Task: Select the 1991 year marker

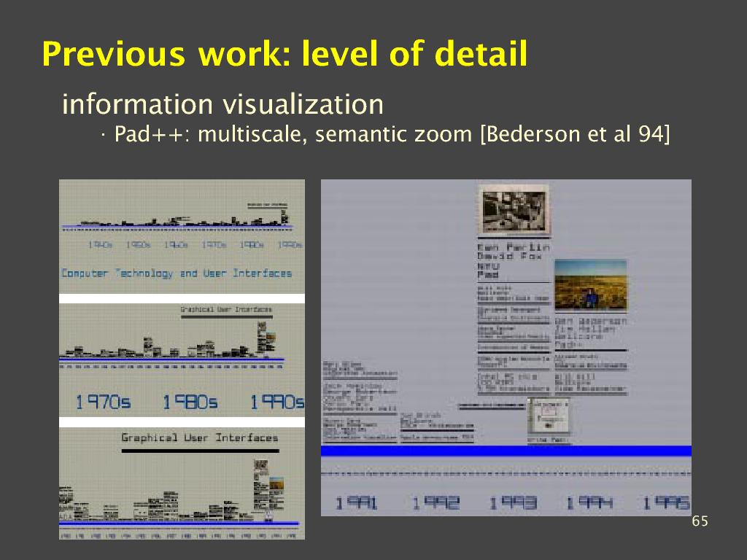Action: coord(357,502)
